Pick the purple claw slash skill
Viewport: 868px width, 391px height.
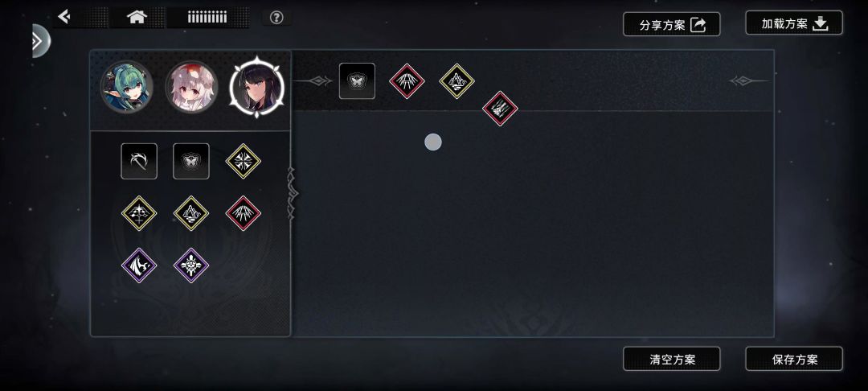click(139, 265)
